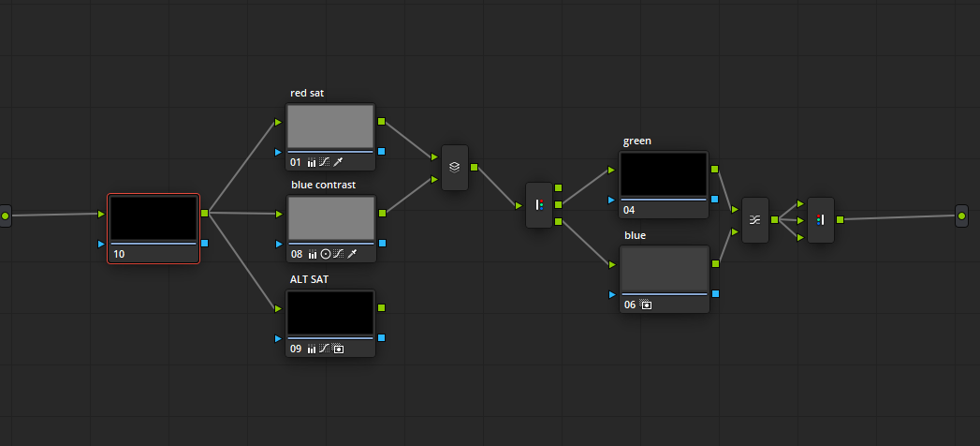
Task: Click the green RGB output of red sat node
Action: [x=381, y=122]
